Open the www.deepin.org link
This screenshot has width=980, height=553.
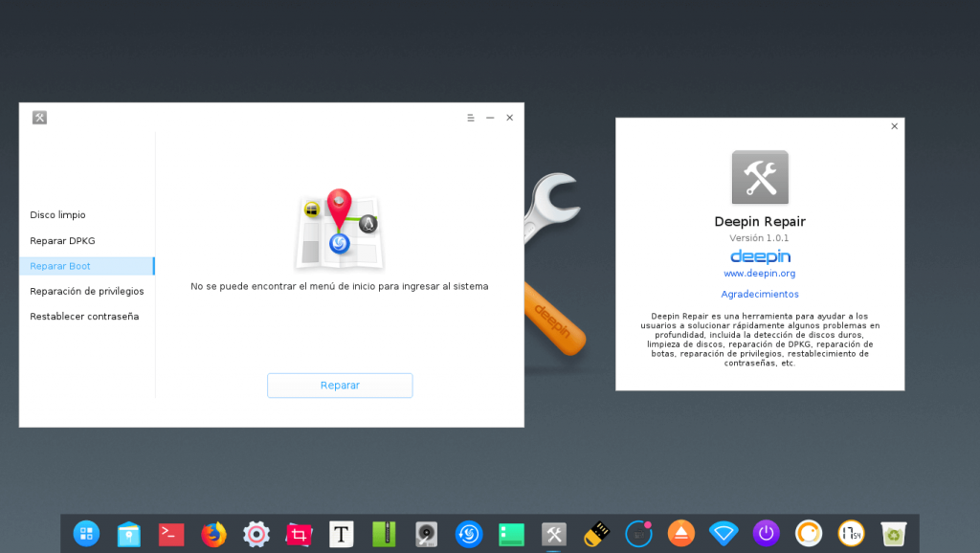[x=759, y=274]
